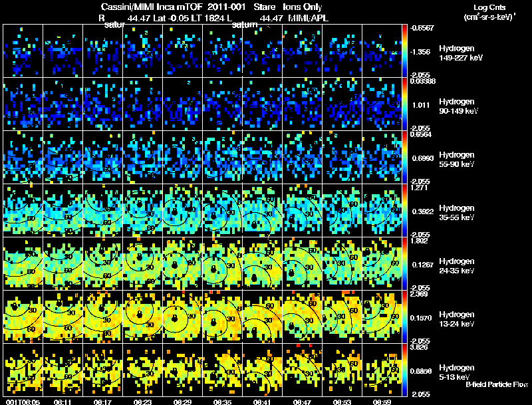Click the color bar for Hydrogen 90-149 keV

(x=404, y=104)
